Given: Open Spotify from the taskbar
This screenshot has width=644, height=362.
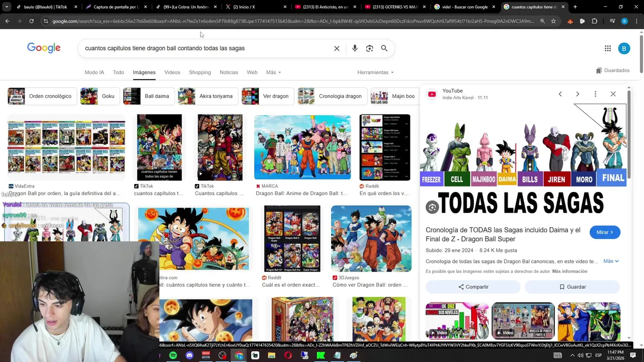Looking at the screenshot, I should 173,355.
